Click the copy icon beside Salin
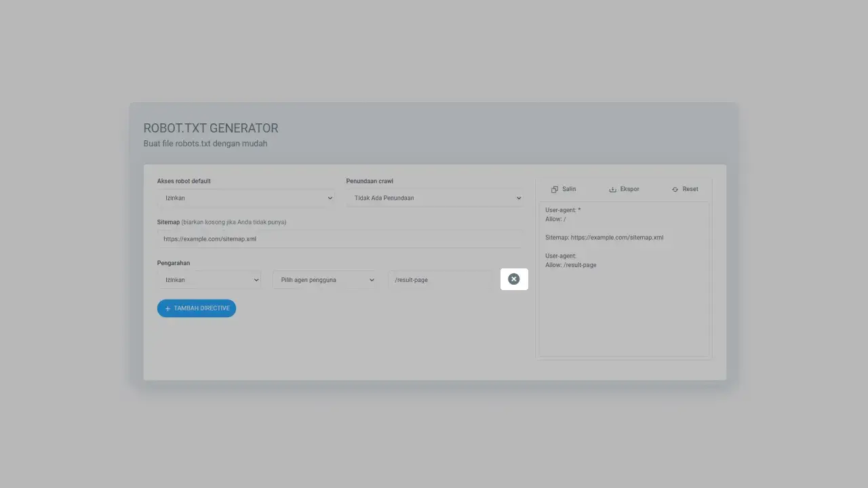This screenshot has width=868, height=488. click(555, 190)
